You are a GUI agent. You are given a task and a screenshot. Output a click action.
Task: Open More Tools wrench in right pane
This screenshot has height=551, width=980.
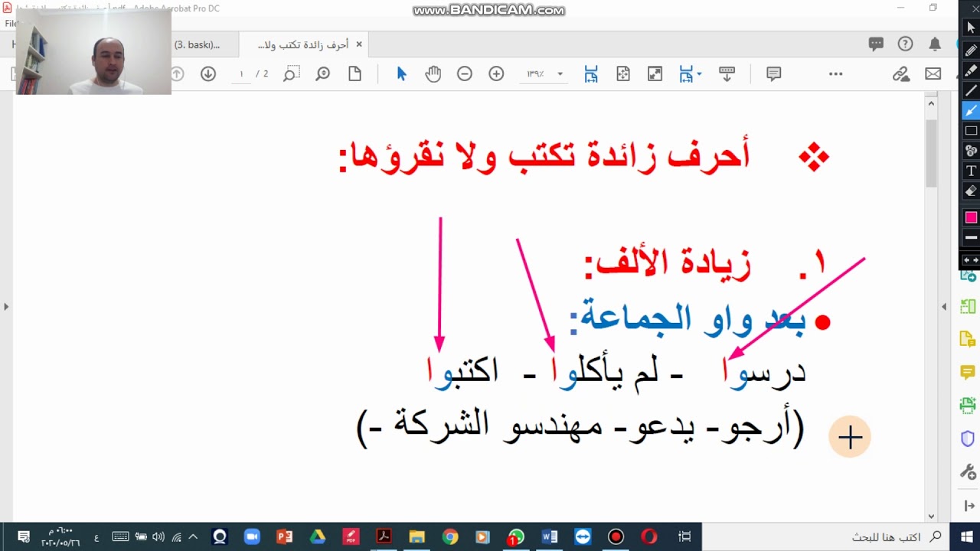[968, 471]
